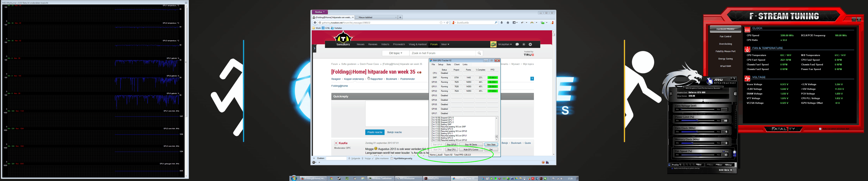The width and height of the screenshot is (868, 181).
Task: Click the Dutch Power Cows breadcrumb link
Action: coord(369,64)
